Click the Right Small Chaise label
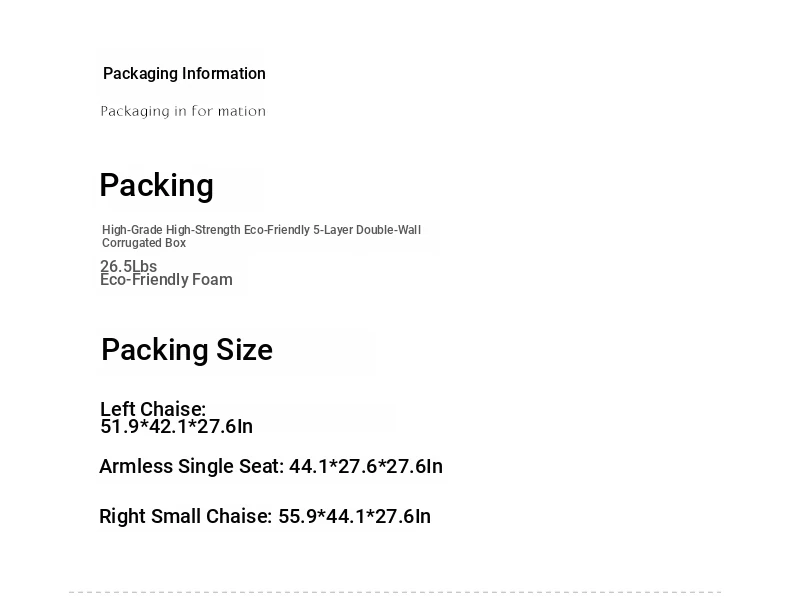Viewport: 790px width, 597px height. click(x=185, y=516)
